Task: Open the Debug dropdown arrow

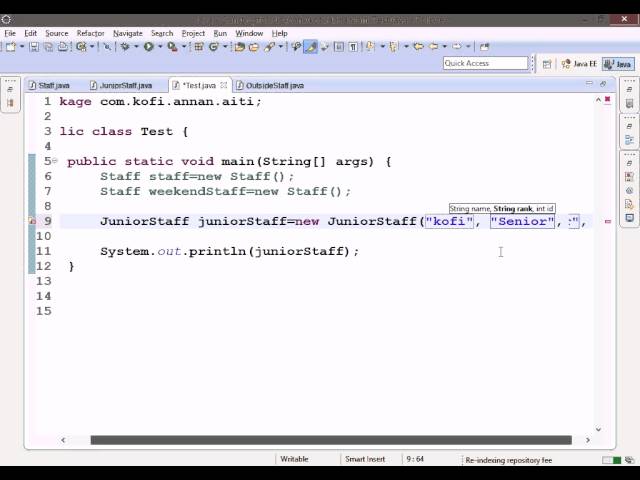Action: tap(136, 47)
